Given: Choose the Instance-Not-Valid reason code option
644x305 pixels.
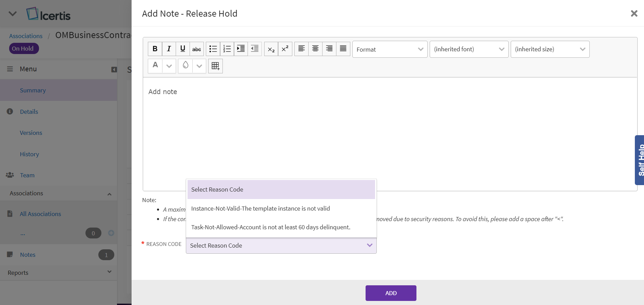Looking at the screenshot, I should [260, 209].
